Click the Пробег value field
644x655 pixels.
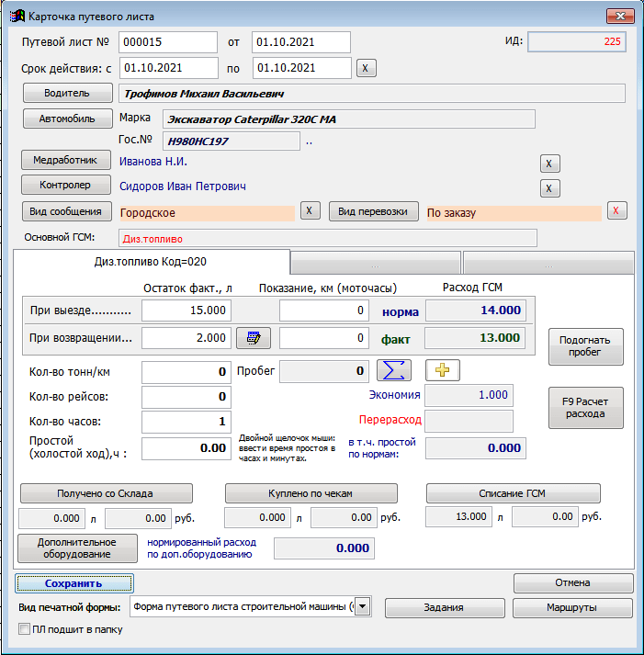tap(324, 371)
